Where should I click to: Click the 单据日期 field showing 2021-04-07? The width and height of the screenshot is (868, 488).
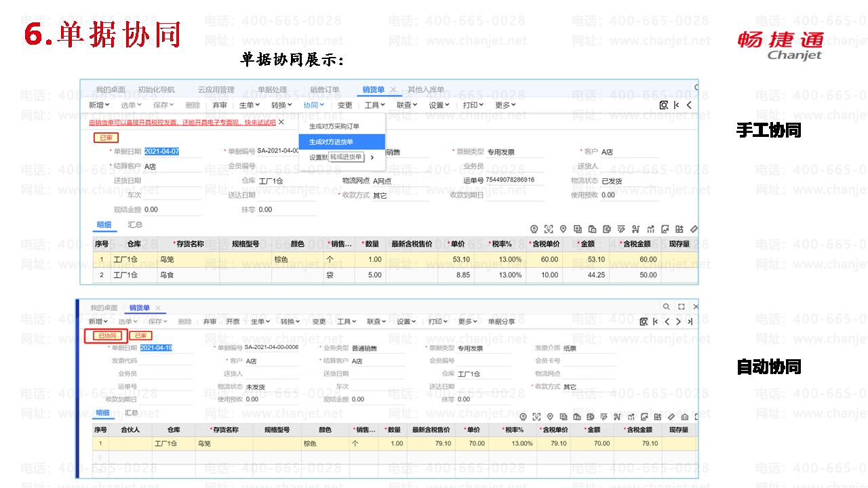click(162, 152)
